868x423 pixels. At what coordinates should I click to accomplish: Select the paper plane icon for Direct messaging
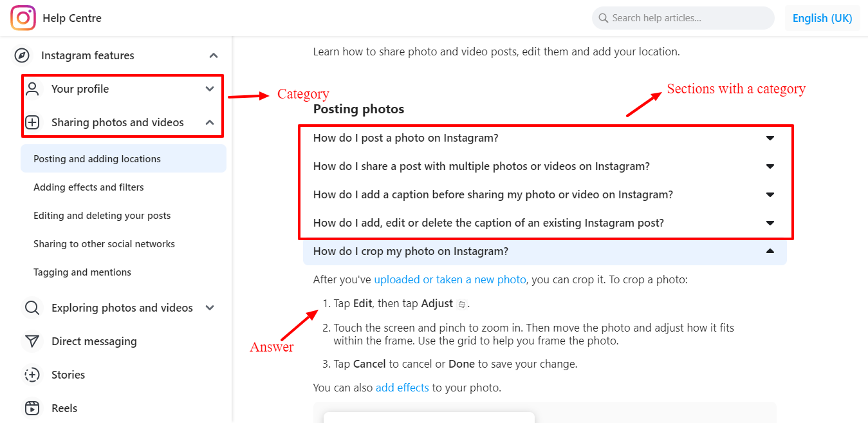click(x=32, y=341)
